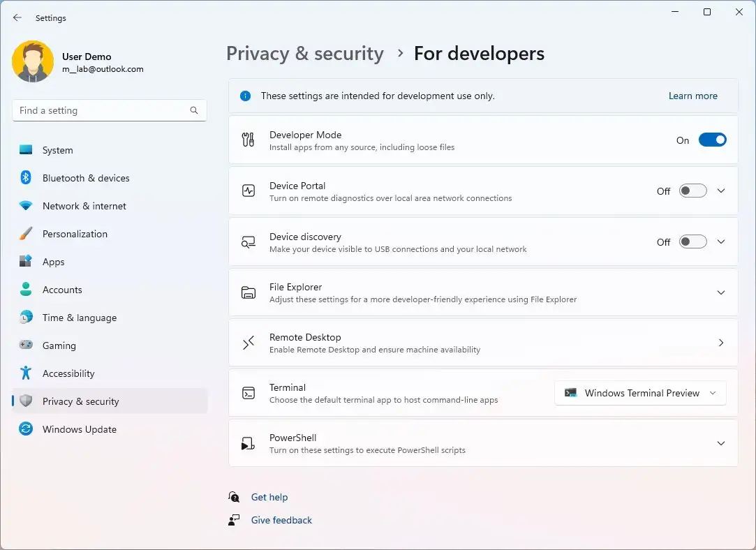This screenshot has height=550, width=756.
Task: Click the Find a setting search box
Action: tap(101, 110)
